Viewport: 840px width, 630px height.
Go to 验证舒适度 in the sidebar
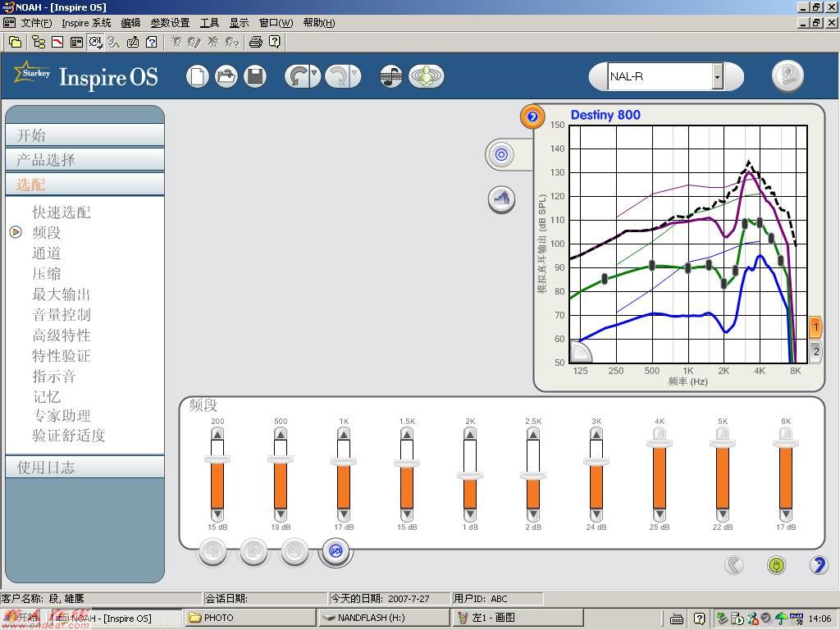tap(69, 436)
